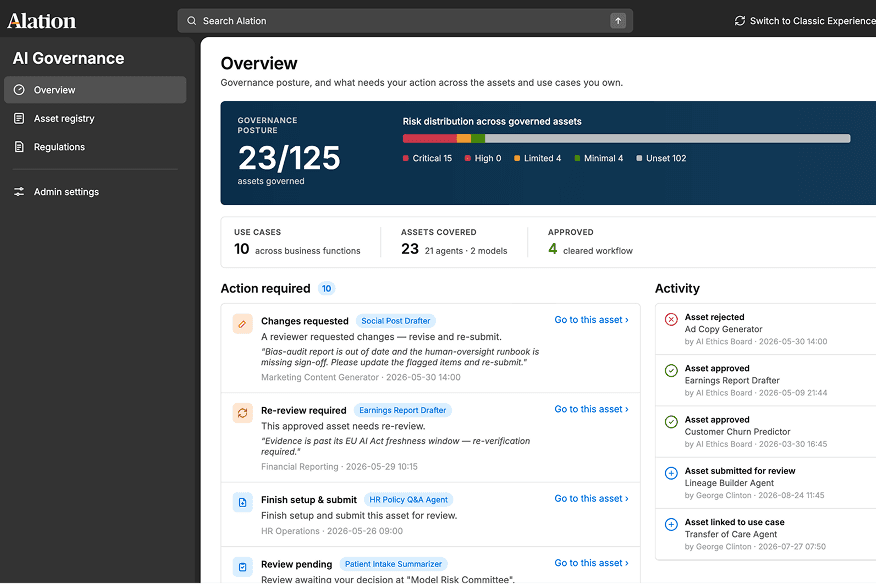This screenshot has height=584, width=876.
Task: Click the Approved 4 cleared workflow stat
Action: (x=591, y=242)
